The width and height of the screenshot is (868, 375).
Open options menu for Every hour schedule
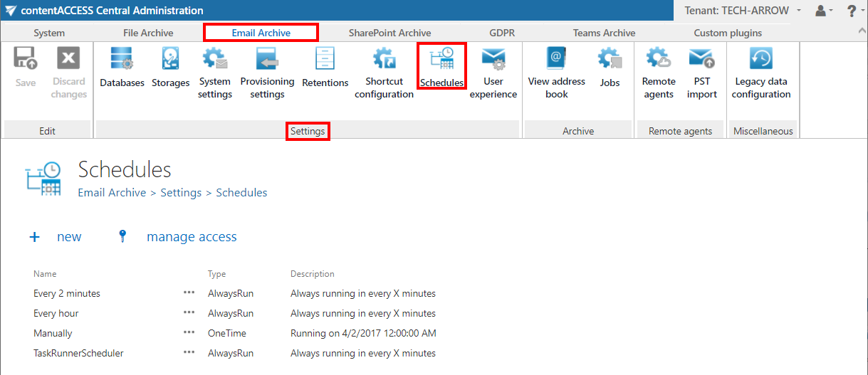coord(189,313)
